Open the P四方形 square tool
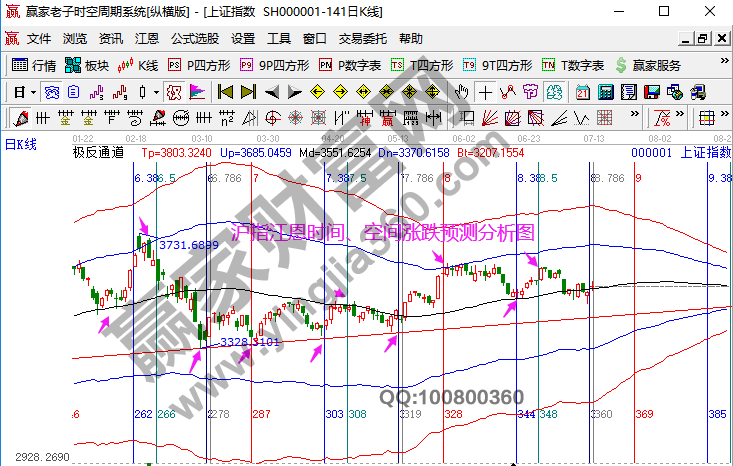This screenshot has height=466, width=733. point(199,65)
